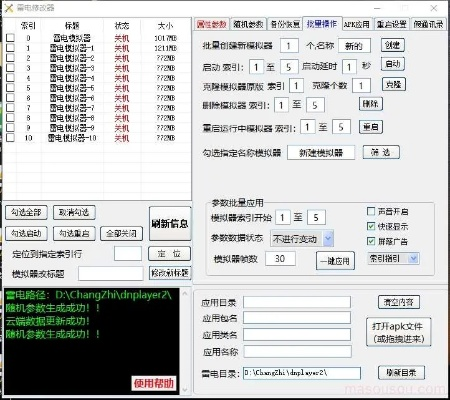Click the 定位到指定索引行 input box
This screenshot has width=450, height=400.
pyautogui.click(x=128, y=254)
